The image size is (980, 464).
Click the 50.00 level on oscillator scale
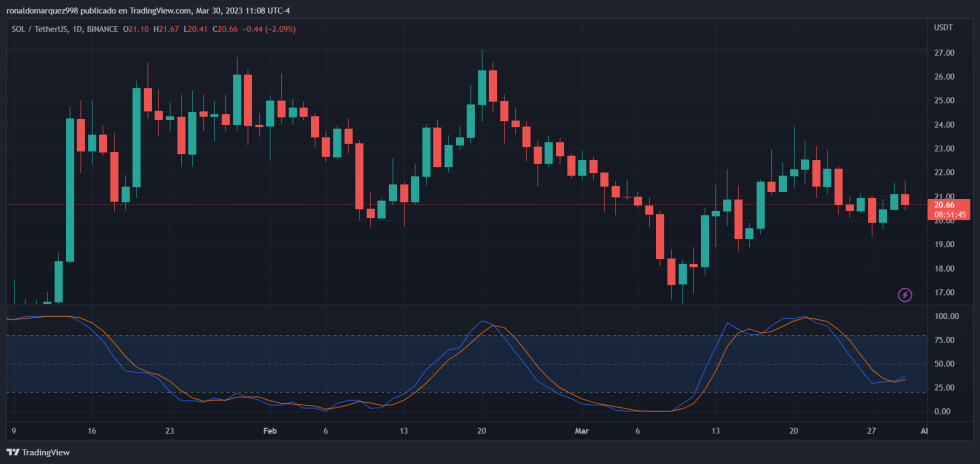pos(944,364)
